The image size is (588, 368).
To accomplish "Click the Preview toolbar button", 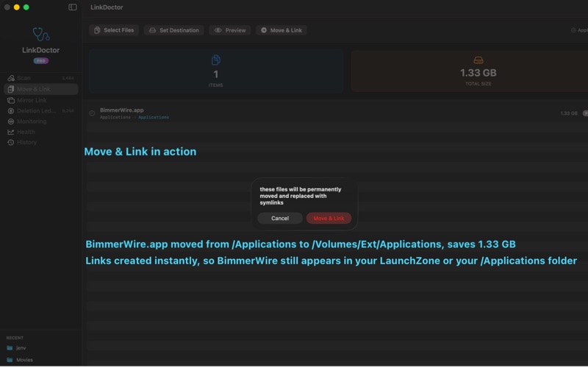I will tap(230, 30).
